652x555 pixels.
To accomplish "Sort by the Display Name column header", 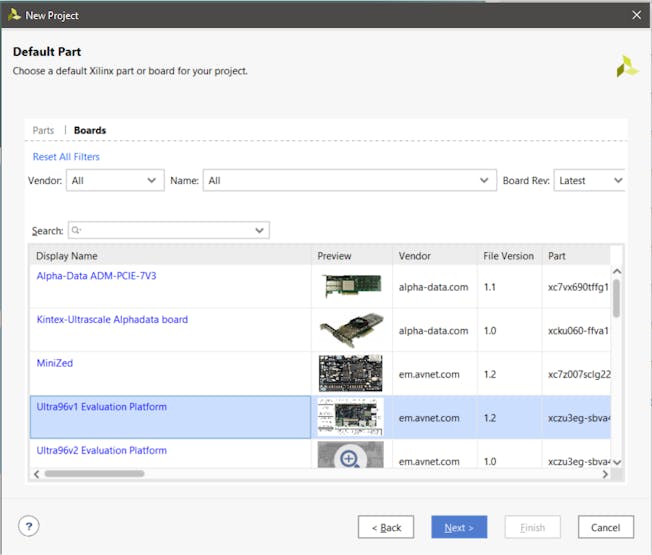I will (x=170, y=256).
